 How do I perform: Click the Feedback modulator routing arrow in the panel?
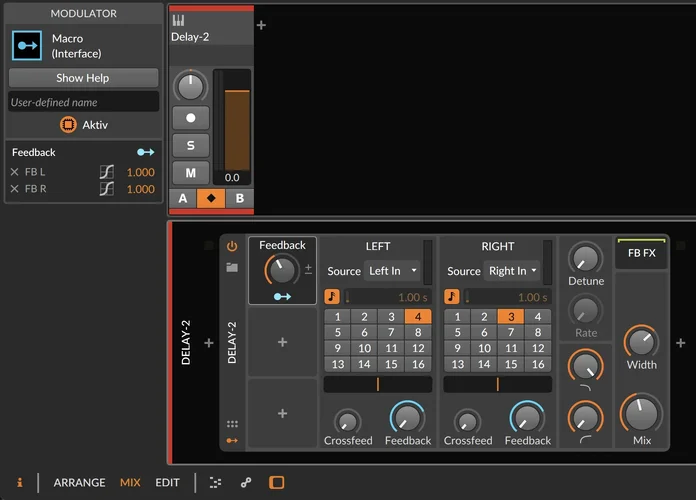[x=146, y=152]
